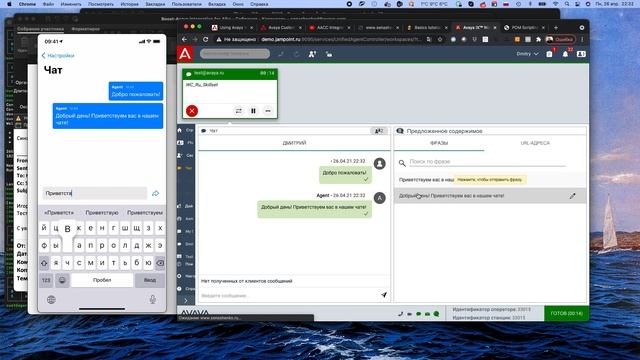Open the clipboard icon with red badge
The width and height of the screenshot is (640, 360).
click(549, 54)
